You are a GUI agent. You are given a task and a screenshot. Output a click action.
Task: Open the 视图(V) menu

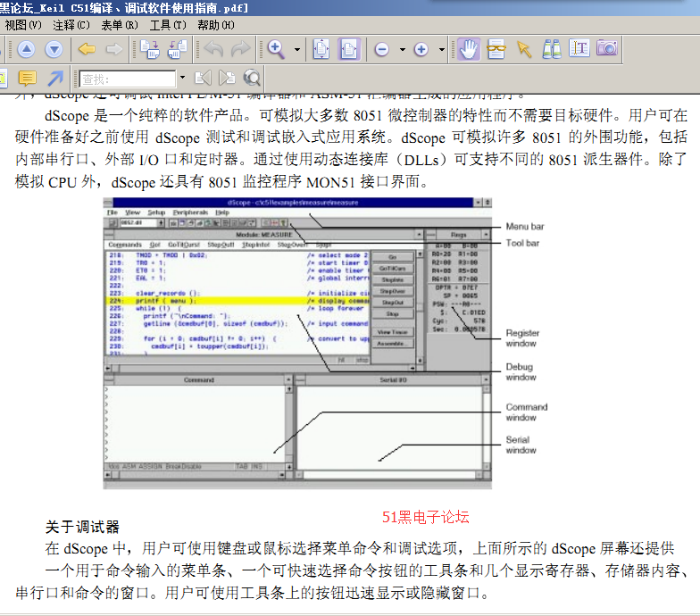coord(23,25)
